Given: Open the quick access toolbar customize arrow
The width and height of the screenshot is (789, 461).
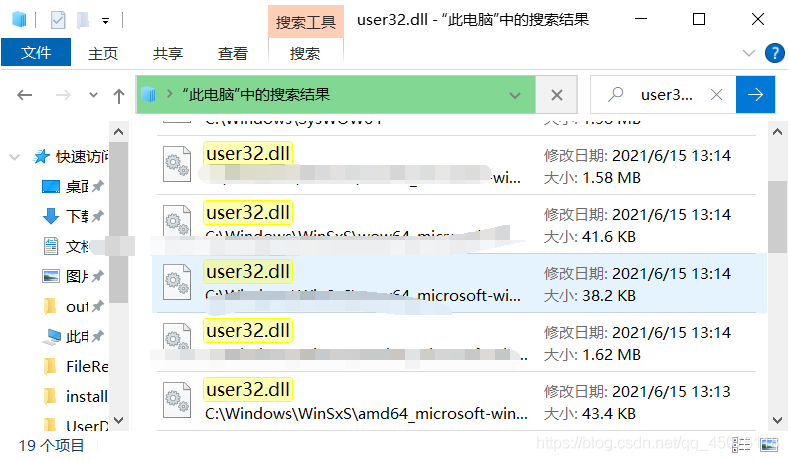Looking at the screenshot, I should point(105,21).
